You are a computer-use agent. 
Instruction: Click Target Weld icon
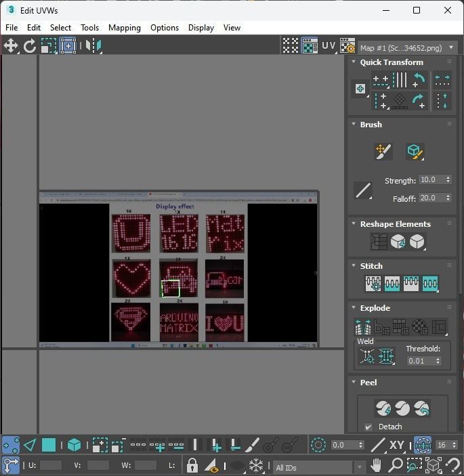coord(367,356)
